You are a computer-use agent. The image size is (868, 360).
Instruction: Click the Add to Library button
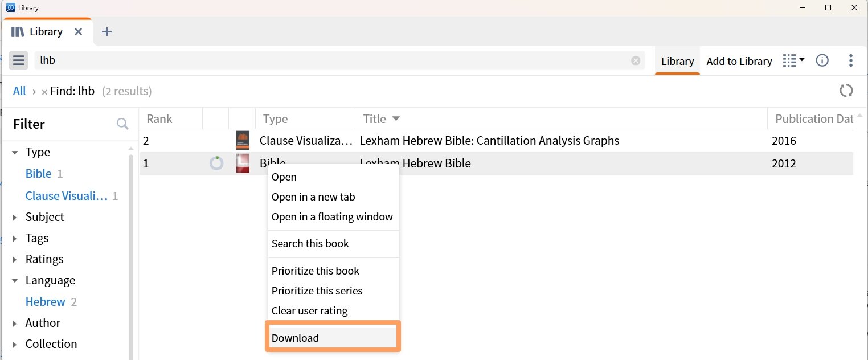click(x=739, y=61)
